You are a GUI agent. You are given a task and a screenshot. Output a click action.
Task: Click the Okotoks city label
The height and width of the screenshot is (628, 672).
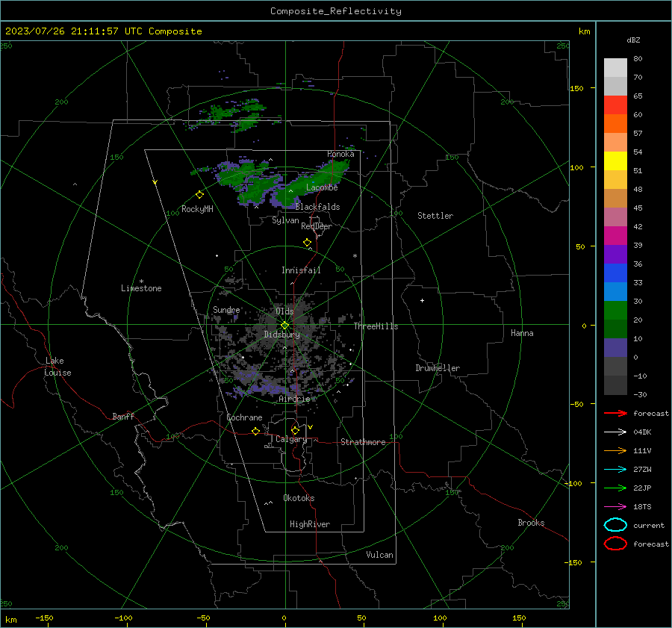(299, 498)
